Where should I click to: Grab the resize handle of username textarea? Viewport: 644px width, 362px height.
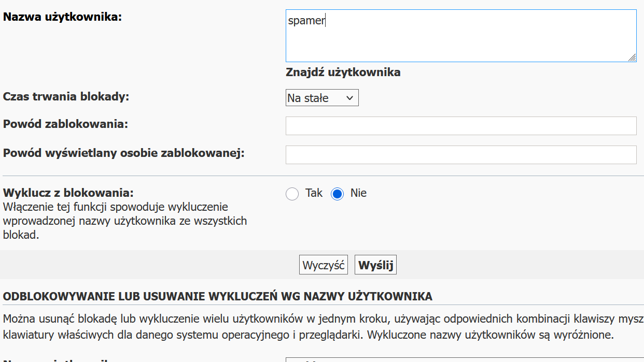coord(632,58)
